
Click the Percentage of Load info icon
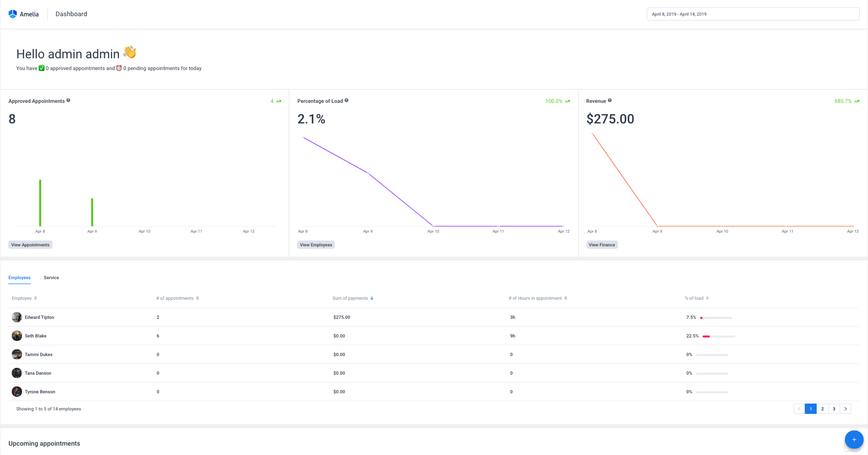coord(347,100)
